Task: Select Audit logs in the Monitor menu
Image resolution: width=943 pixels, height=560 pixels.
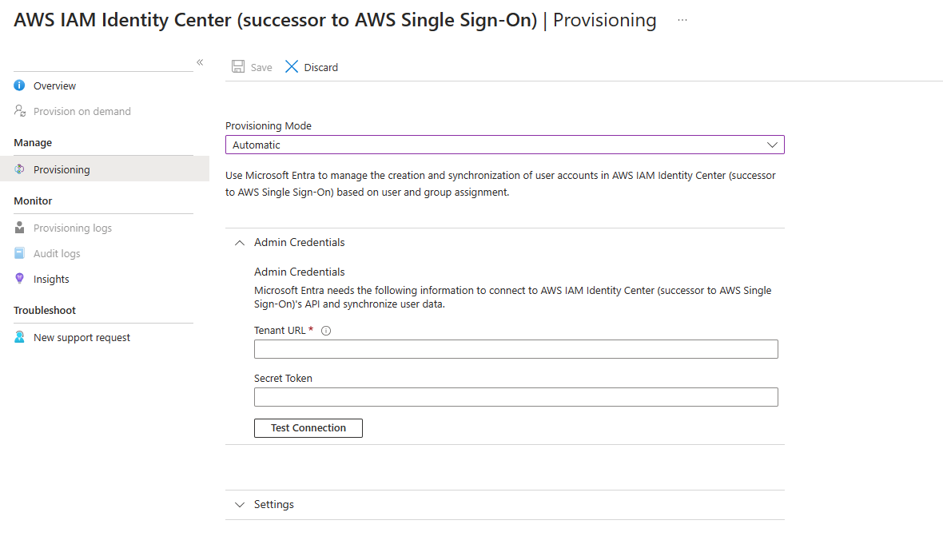Action: (x=57, y=254)
